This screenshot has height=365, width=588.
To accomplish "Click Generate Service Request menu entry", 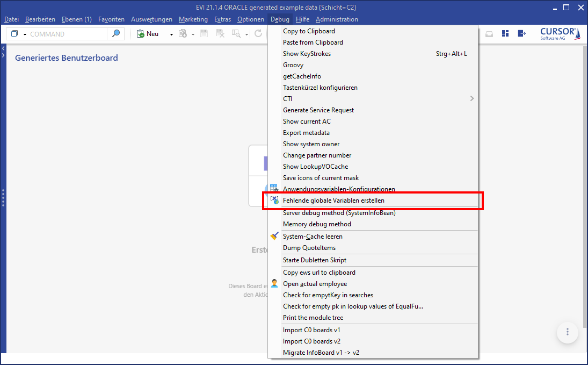I will (318, 110).
